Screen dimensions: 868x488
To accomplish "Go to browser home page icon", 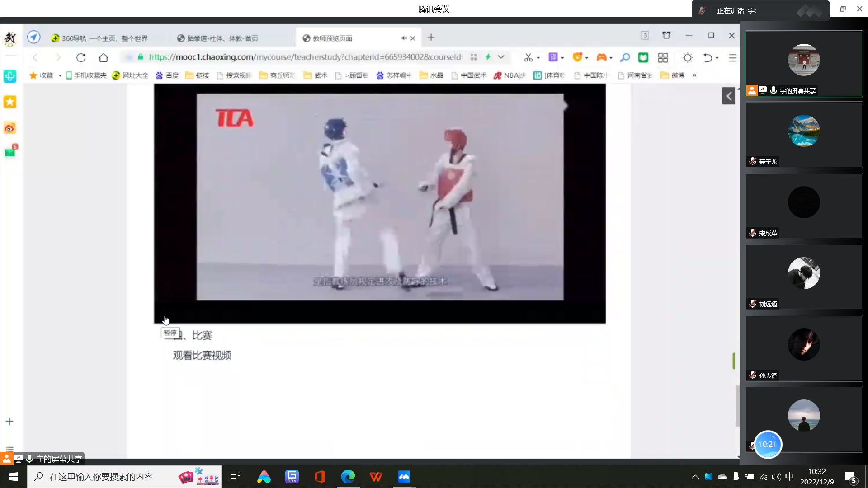I will click(104, 57).
